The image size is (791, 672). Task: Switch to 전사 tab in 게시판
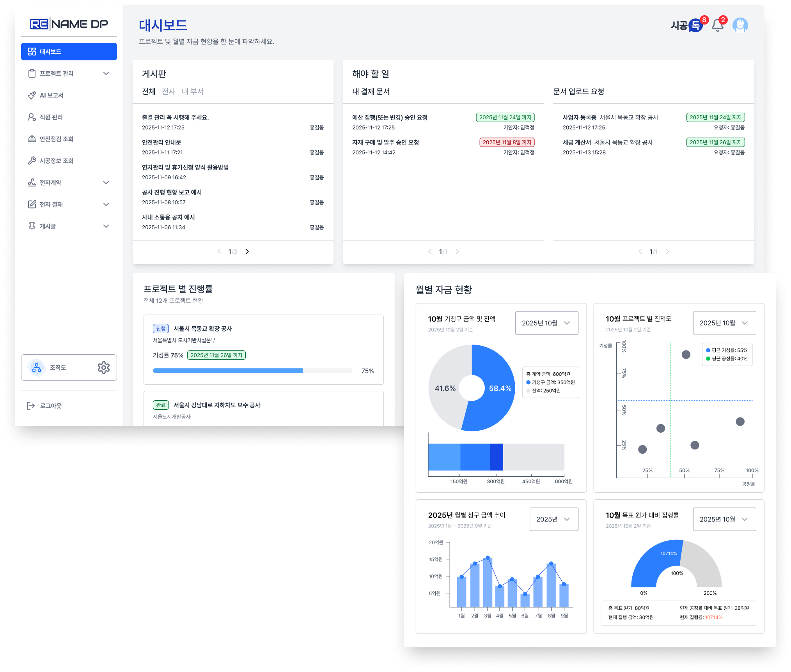pos(168,92)
